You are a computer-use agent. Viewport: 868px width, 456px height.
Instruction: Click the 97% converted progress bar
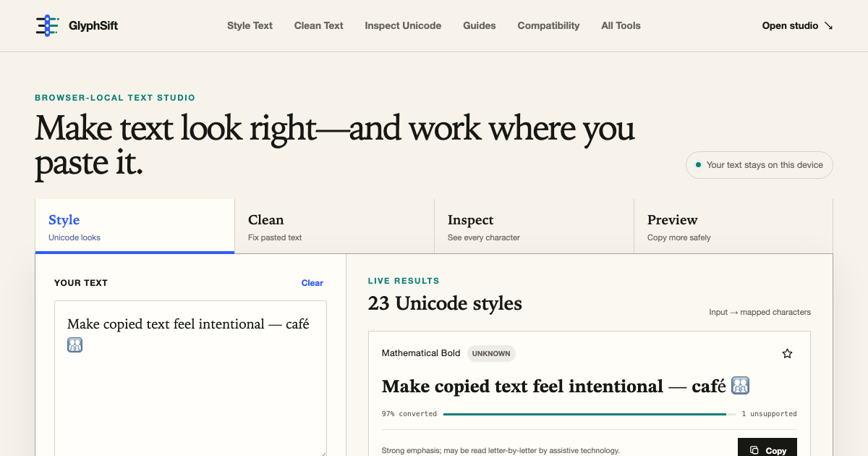[589, 414]
